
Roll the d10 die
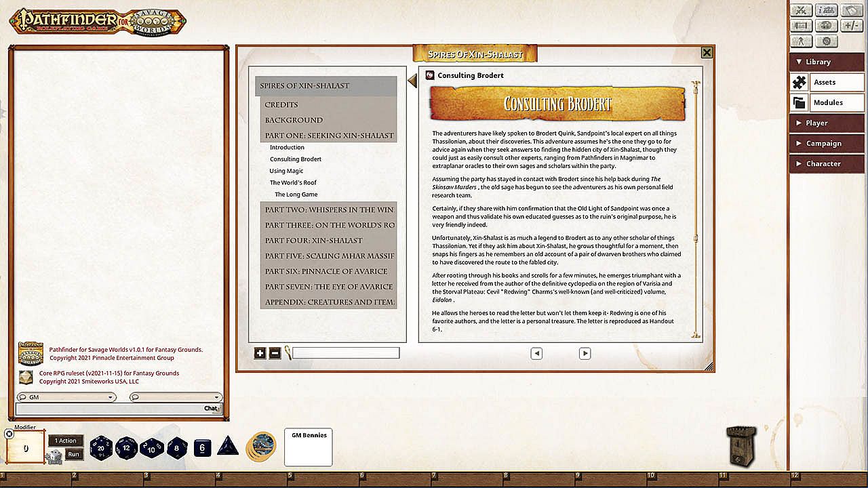[x=152, y=447]
